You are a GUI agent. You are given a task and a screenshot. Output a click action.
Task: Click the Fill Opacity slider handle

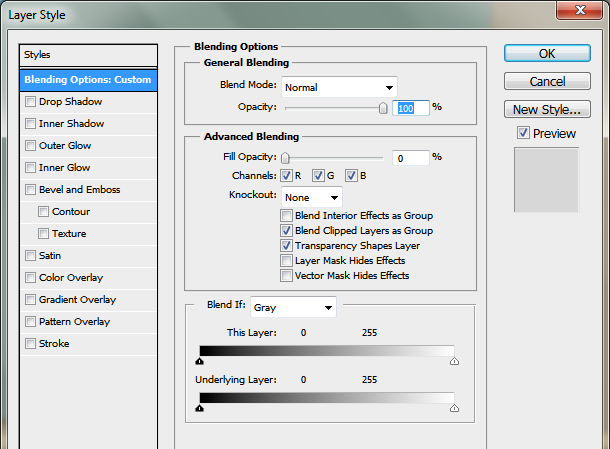click(x=285, y=158)
